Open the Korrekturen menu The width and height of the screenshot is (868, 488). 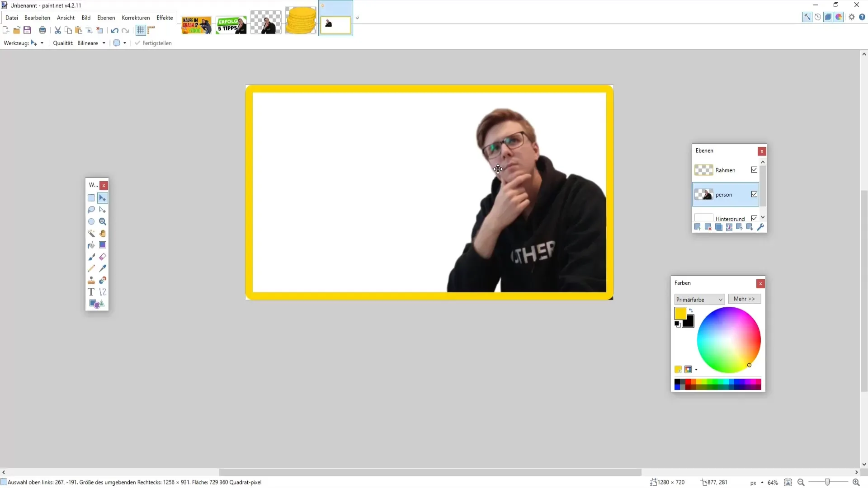136,18
